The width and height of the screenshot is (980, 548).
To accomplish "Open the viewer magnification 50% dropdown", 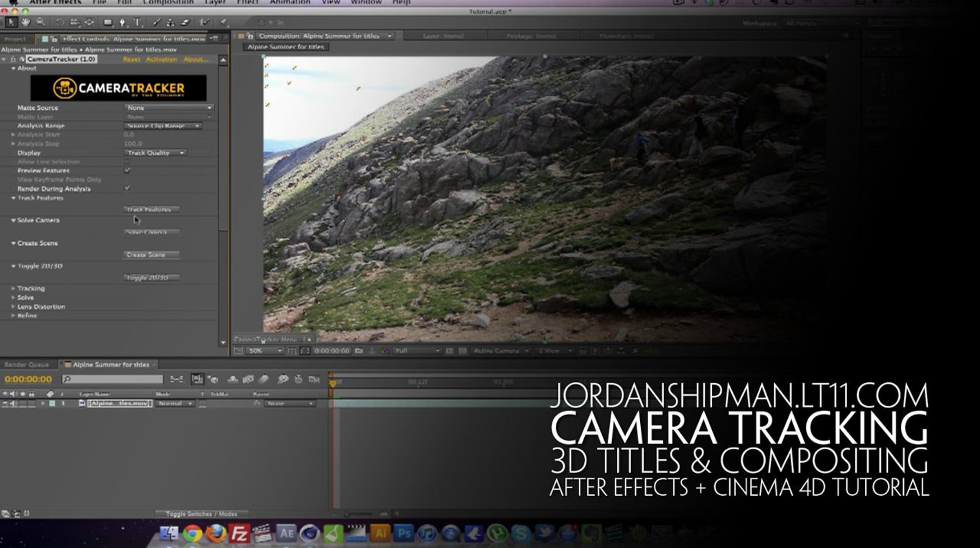I will [264, 351].
